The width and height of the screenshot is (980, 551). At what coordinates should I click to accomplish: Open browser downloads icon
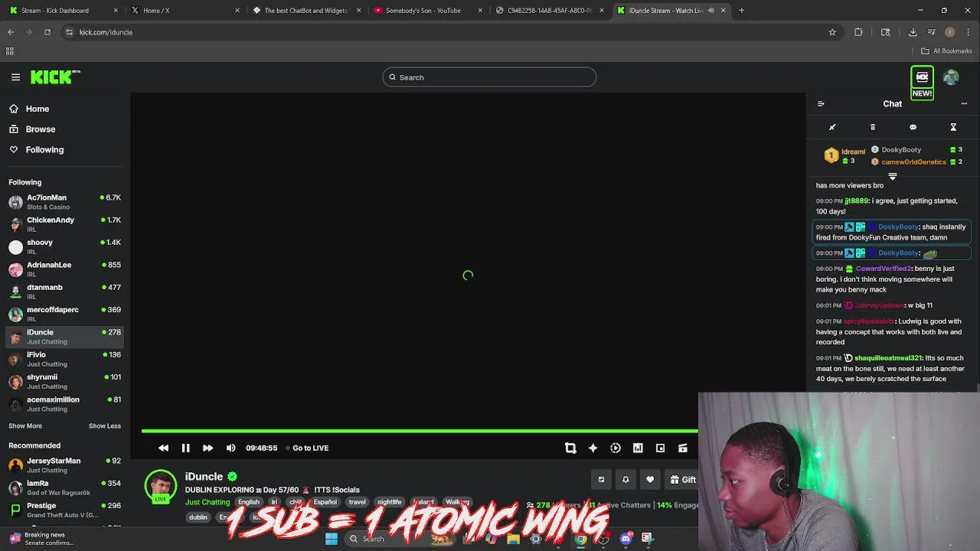[913, 32]
